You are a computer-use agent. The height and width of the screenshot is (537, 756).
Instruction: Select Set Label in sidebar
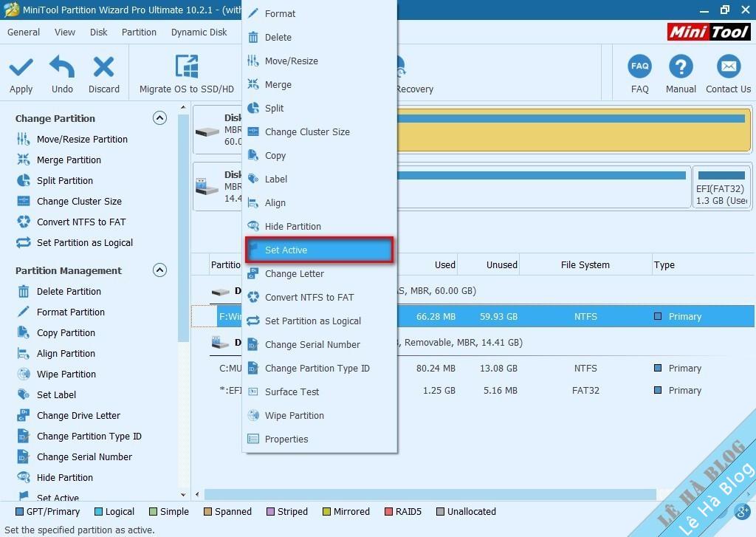pos(47,395)
